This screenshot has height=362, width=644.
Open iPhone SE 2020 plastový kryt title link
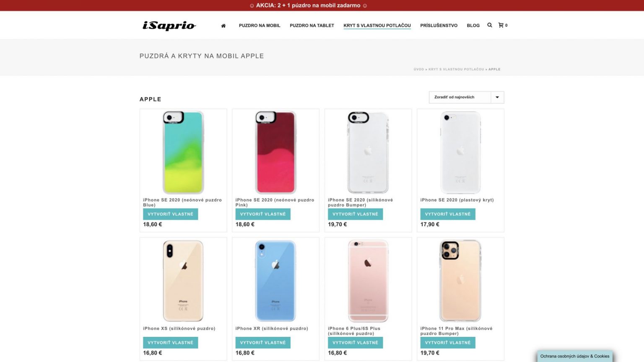pos(457,200)
